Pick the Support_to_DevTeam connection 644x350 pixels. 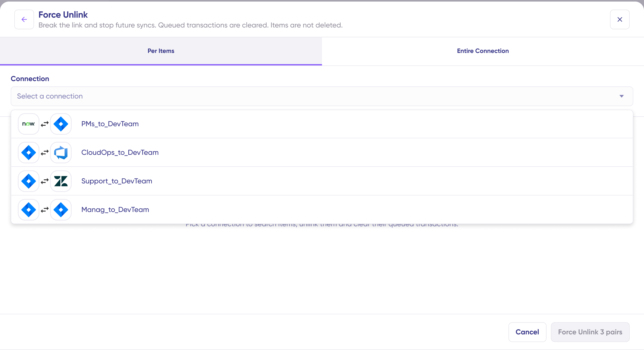117,181
